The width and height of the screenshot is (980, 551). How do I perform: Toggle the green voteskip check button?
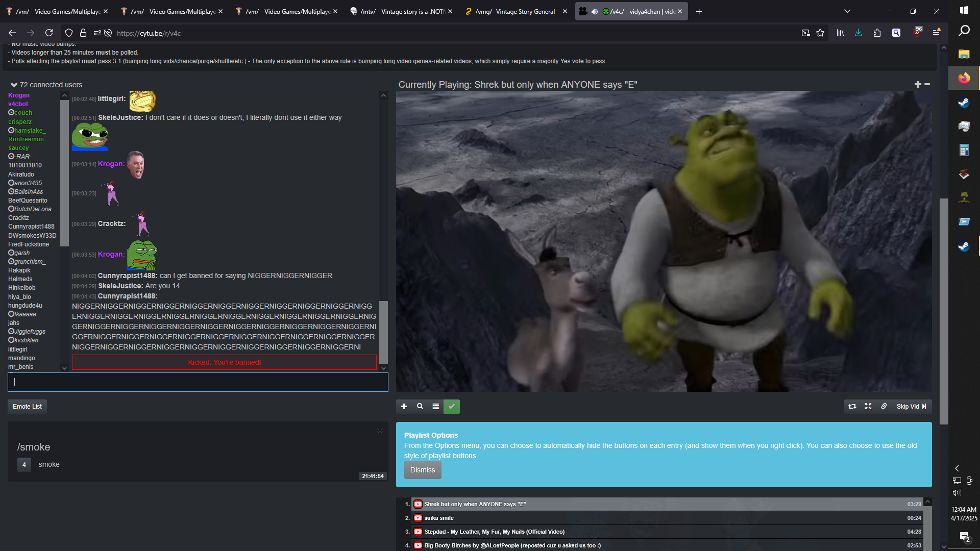pyautogui.click(x=452, y=406)
